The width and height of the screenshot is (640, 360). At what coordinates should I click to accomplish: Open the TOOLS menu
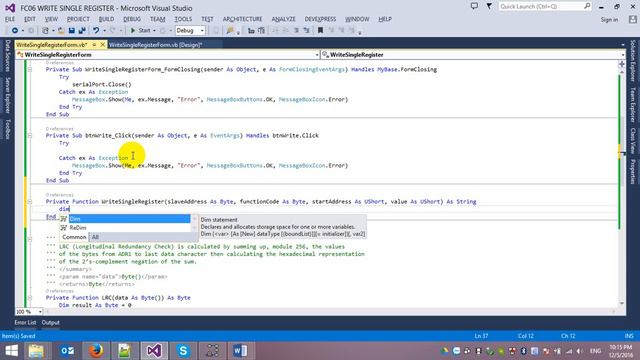[x=183, y=19]
